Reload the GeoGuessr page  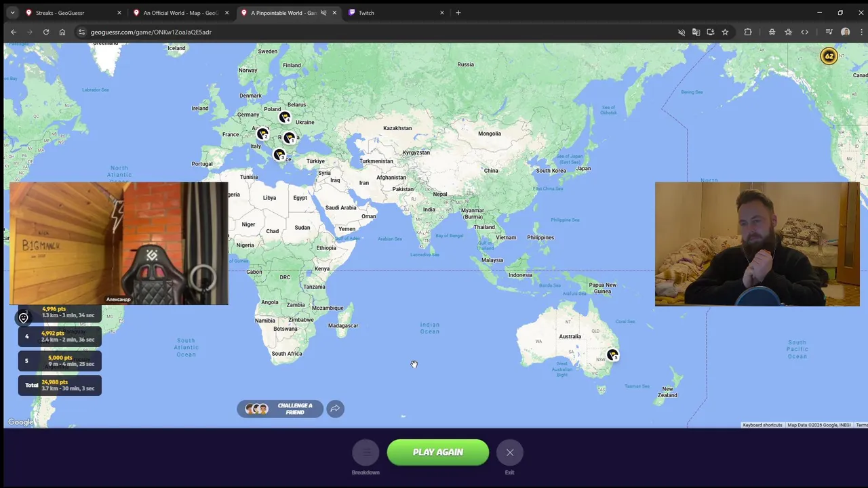pos(46,32)
